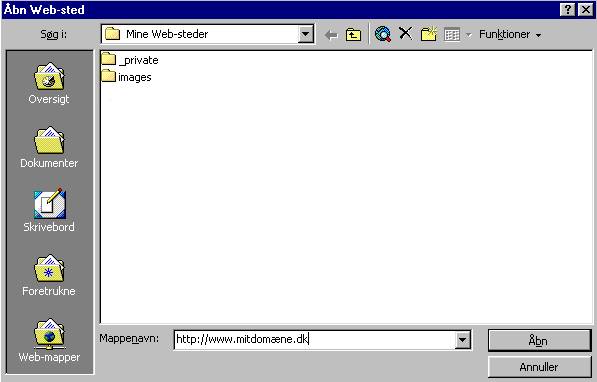Expand the Mappenavn history dropdown arrow
Image resolution: width=597 pixels, height=382 pixels.
tap(462, 339)
